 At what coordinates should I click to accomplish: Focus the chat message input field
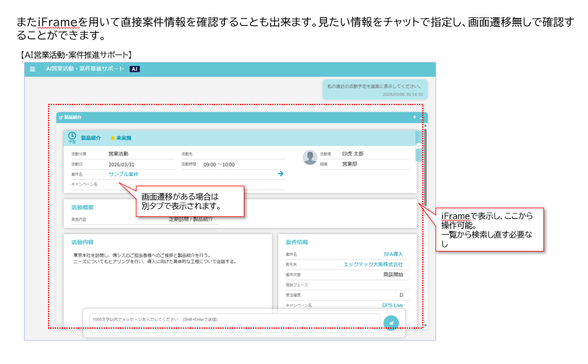click(x=233, y=320)
